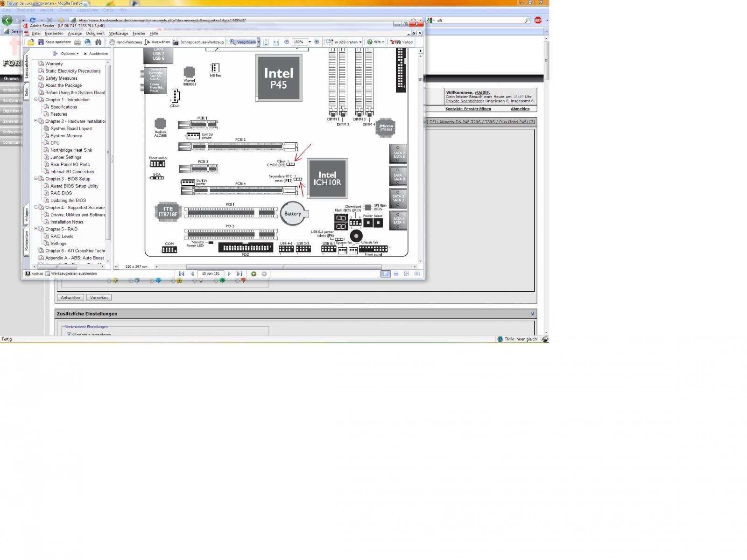This screenshot has height=560, width=747.
Task: Open the Fenster menu
Action: click(x=139, y=34)
